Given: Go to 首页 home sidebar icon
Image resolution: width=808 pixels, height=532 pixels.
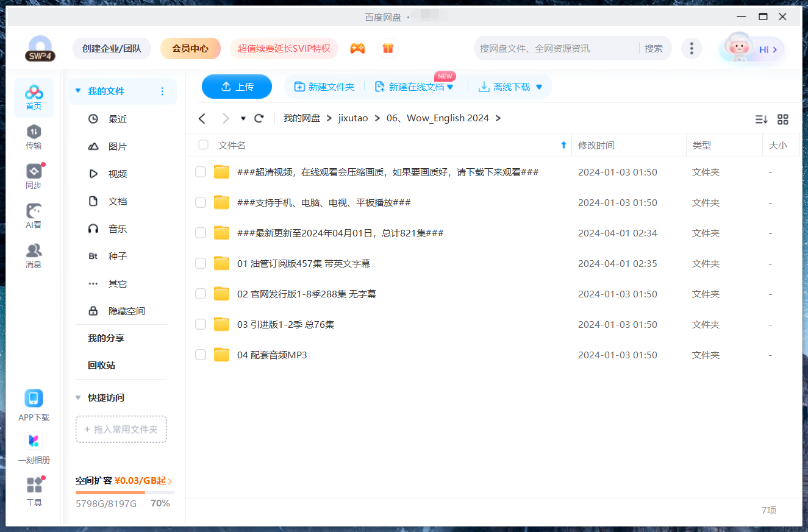Looking at the screenshot, I should click(34, 98).
